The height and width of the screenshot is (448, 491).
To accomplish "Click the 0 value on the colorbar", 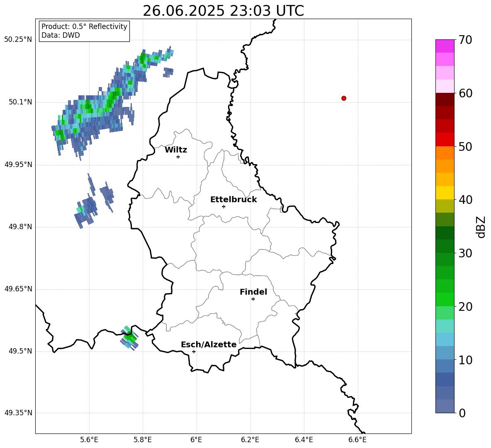I will (x=462, y=413).
